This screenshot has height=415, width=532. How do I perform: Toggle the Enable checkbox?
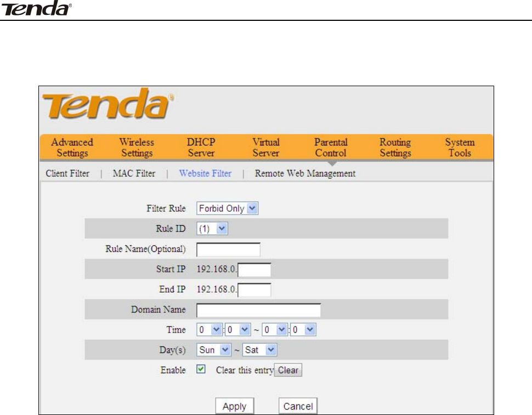pos(201,369)
